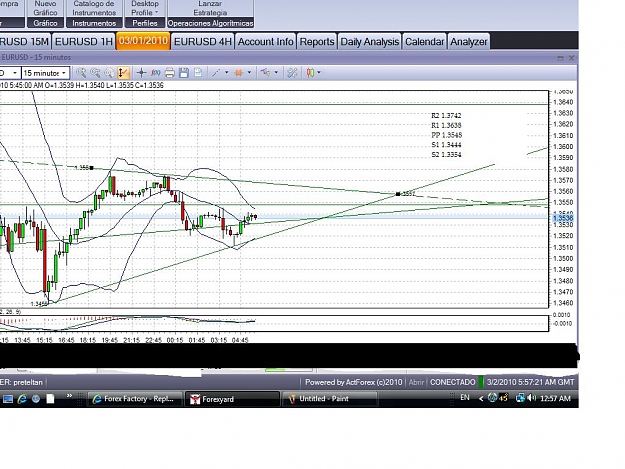The height and width of the screenshot is (469, 625).
Task: Click the candlestick chart type icon
Action: [x=310, y=73]
